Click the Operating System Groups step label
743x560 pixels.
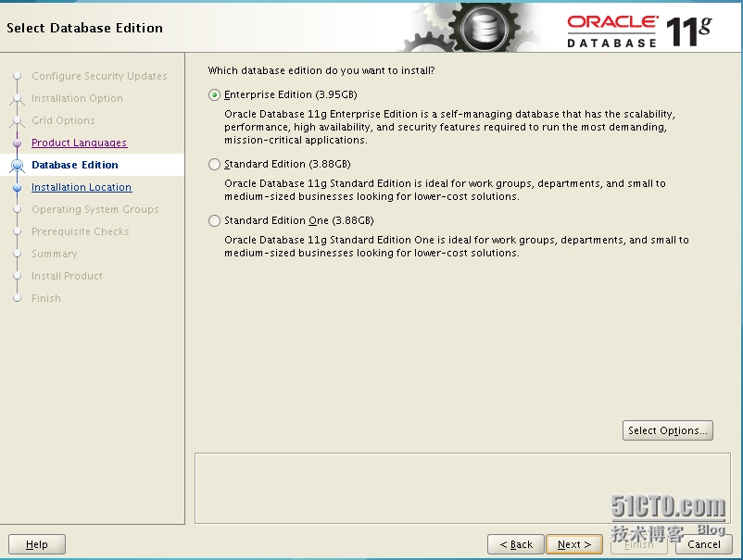[x=94, y=209]
